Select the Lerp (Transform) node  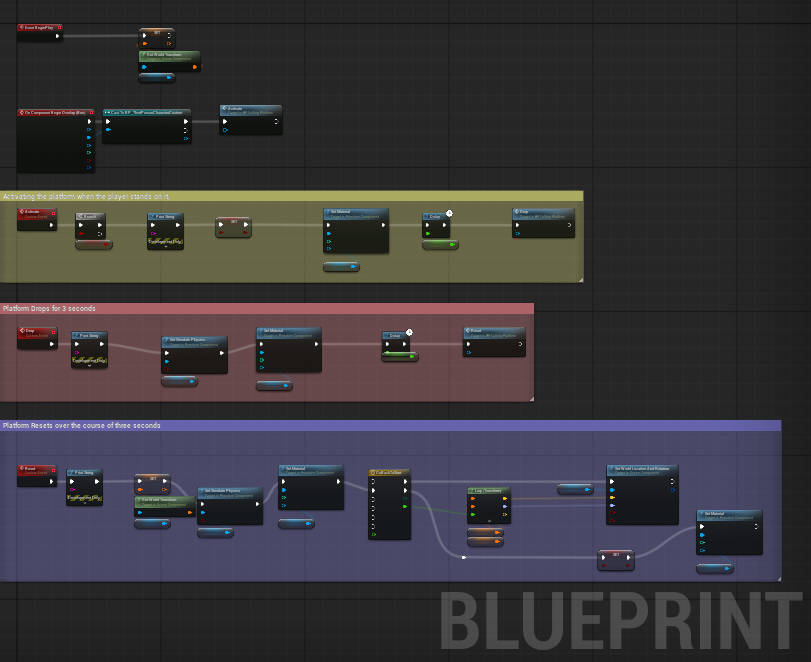point(489,505)
